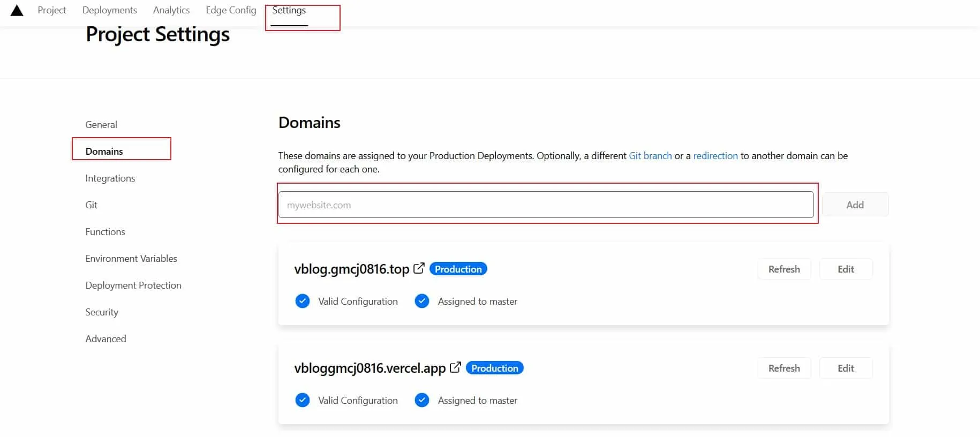Select Deployment Protection in the sidebar
Screen dimensions: 980x437
pos(133,285)
